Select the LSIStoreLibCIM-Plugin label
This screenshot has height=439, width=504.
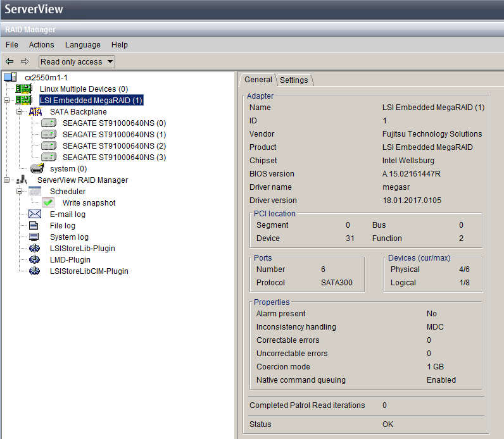(89, 271)
